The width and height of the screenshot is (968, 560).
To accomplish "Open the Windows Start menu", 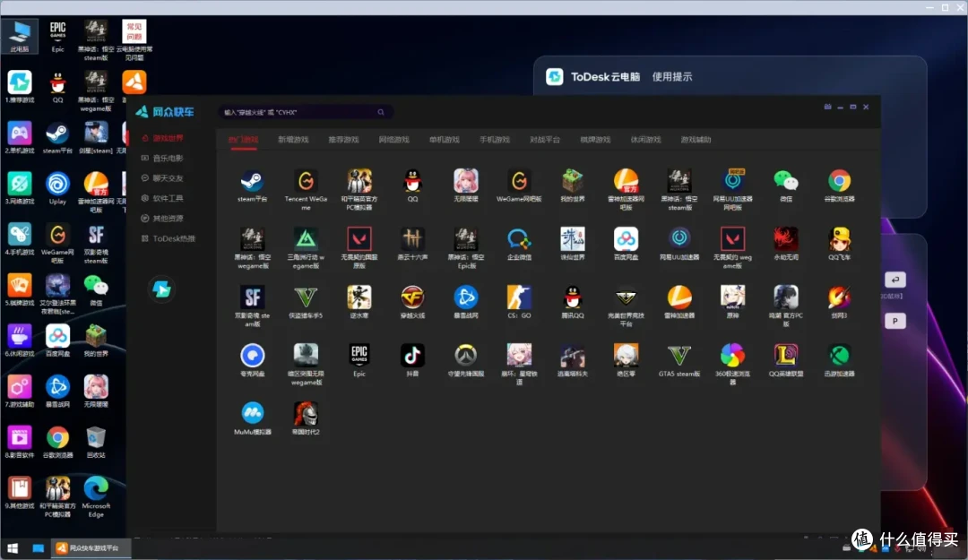I will click(x=13, y=548).
